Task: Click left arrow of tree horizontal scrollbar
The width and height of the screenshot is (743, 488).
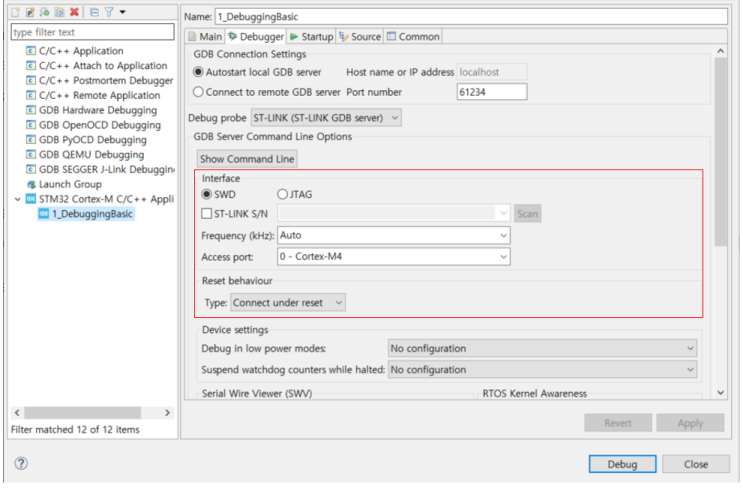Action: [x=17, y=413]
